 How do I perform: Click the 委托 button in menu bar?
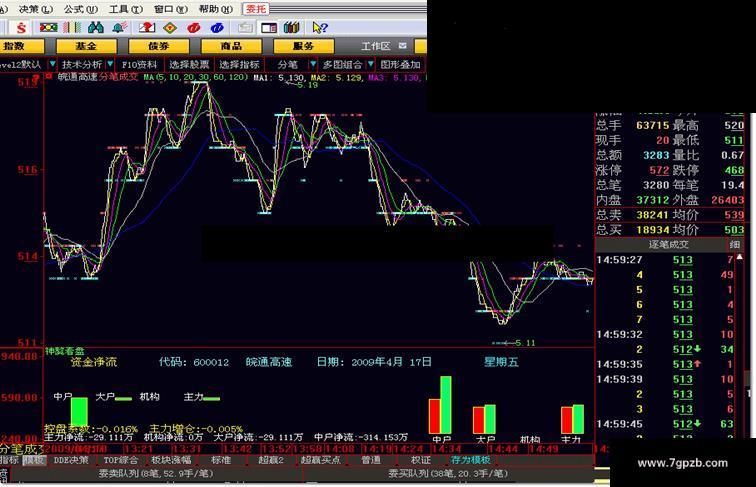point(256,9)
